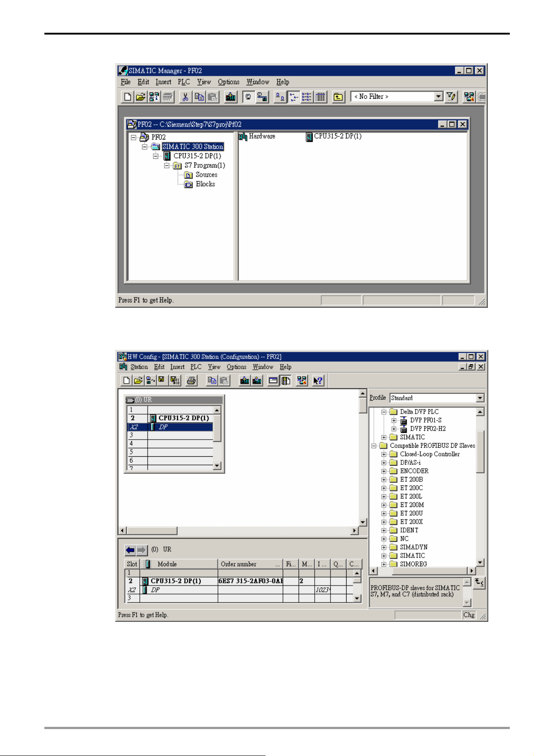534x756 pixels.
Task: Switch to Details view
Action: [320, 97]
